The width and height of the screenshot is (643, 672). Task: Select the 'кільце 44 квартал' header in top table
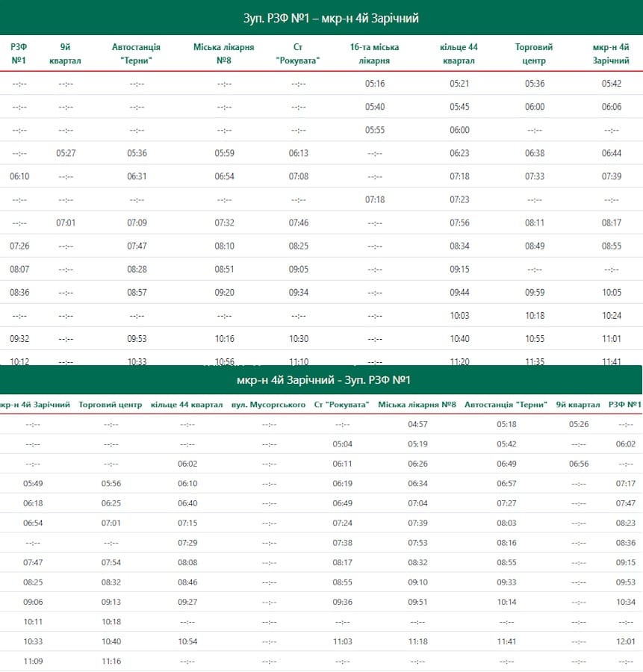(x=459, y=53)
